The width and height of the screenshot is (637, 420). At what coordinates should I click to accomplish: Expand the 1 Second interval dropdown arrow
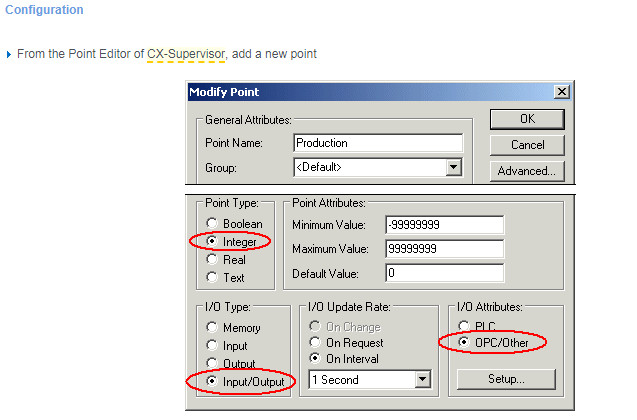pos(422,379)
